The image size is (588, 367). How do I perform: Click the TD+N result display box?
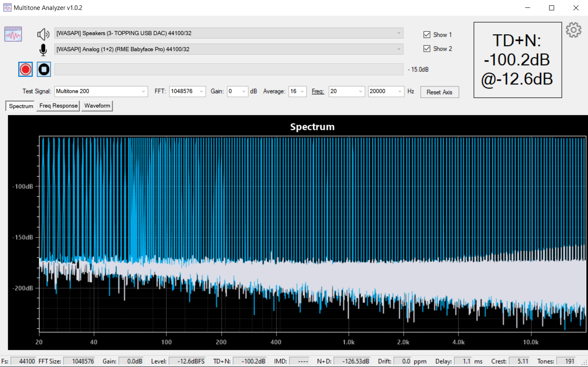[x=518, y=60]
